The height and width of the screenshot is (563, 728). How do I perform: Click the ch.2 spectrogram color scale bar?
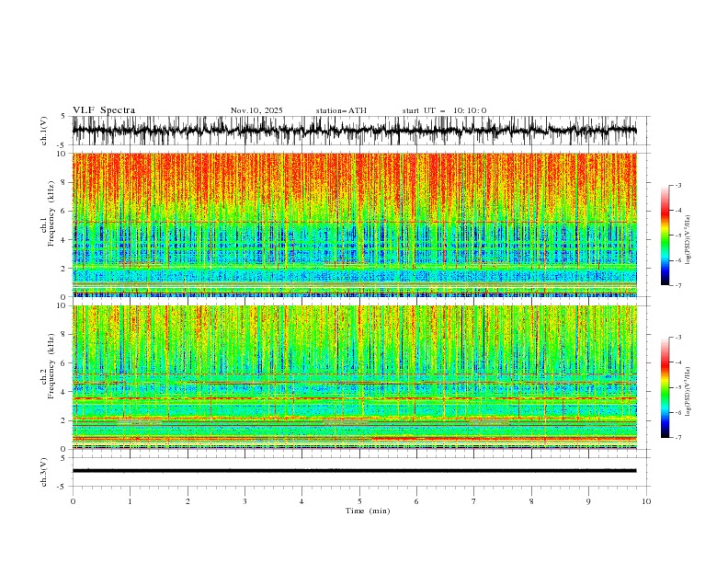click(x=665, y=387)
